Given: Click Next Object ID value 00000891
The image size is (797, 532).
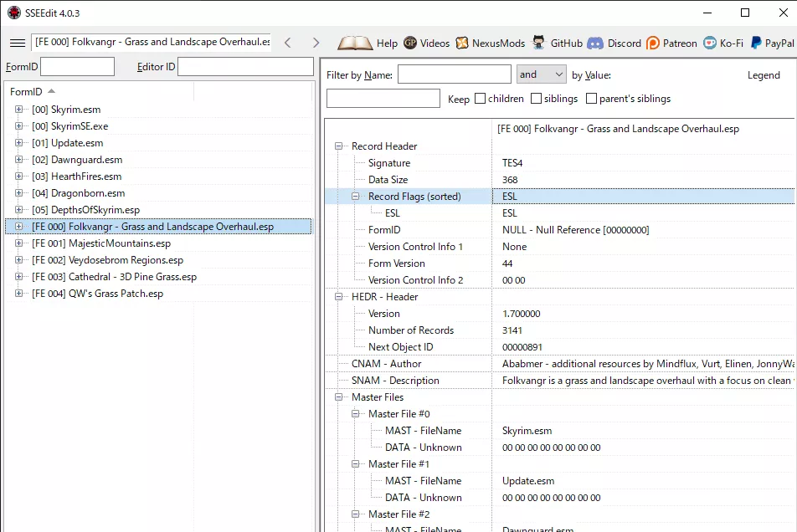Looking at the screenshot, I should [522, 347].
